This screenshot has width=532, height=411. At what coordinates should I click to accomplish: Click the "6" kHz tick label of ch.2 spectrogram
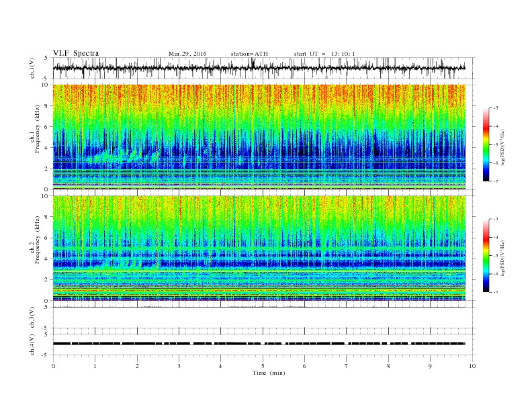[46, 238]
